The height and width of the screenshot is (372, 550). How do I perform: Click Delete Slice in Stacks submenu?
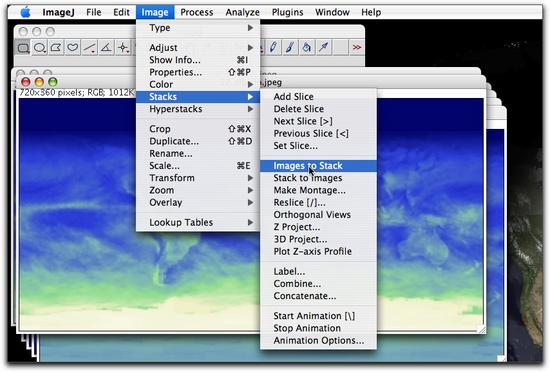pyautogui.click(x=318, y=109)
